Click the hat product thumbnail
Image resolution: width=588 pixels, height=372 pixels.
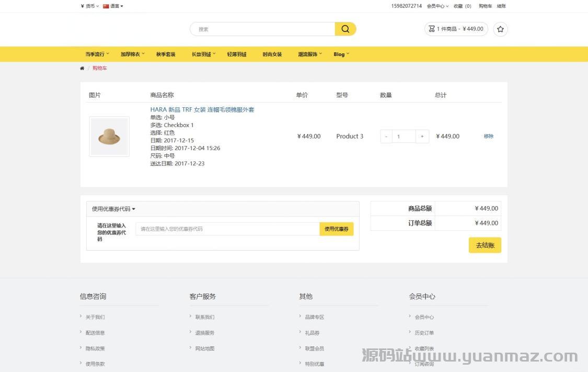pyautogui.click(x=109, y=137)
